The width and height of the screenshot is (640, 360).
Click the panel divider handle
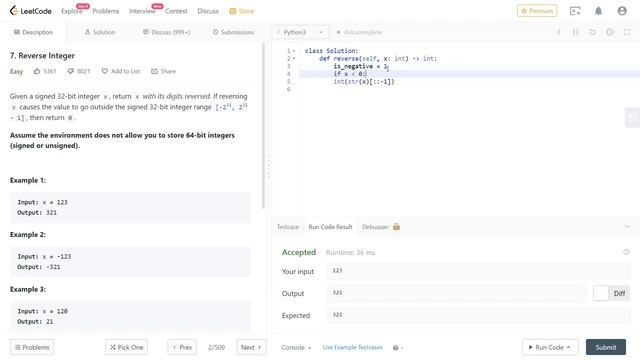coord(269,167)
